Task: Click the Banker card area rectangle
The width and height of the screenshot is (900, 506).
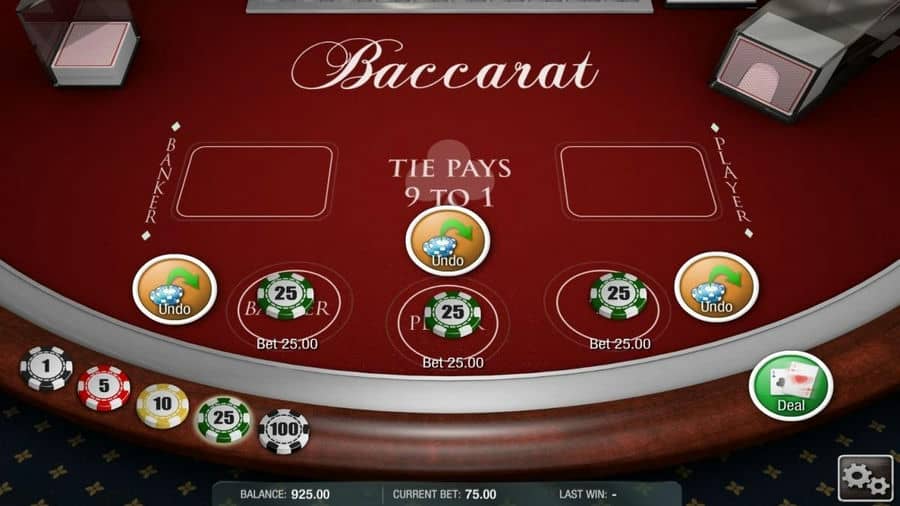Action: click(x=254, y=181)
